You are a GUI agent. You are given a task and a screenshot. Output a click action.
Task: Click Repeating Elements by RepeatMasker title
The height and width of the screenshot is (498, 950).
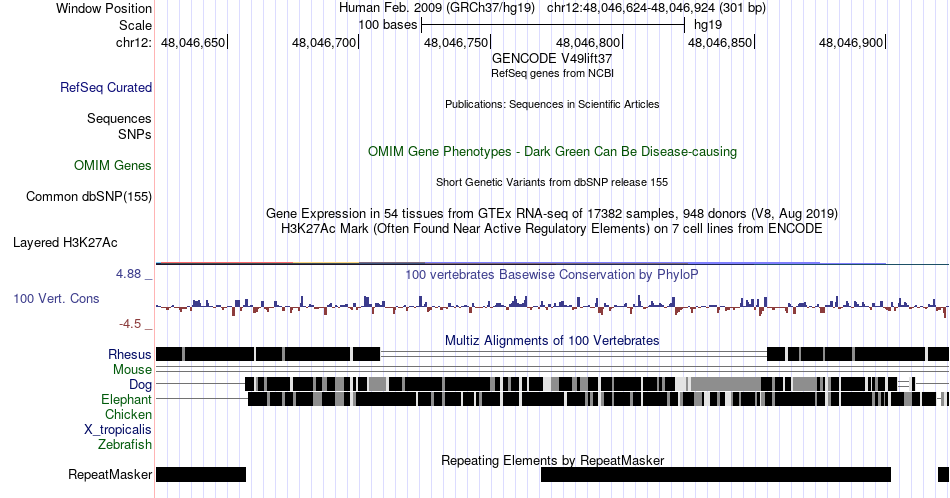tap(552, 460)
